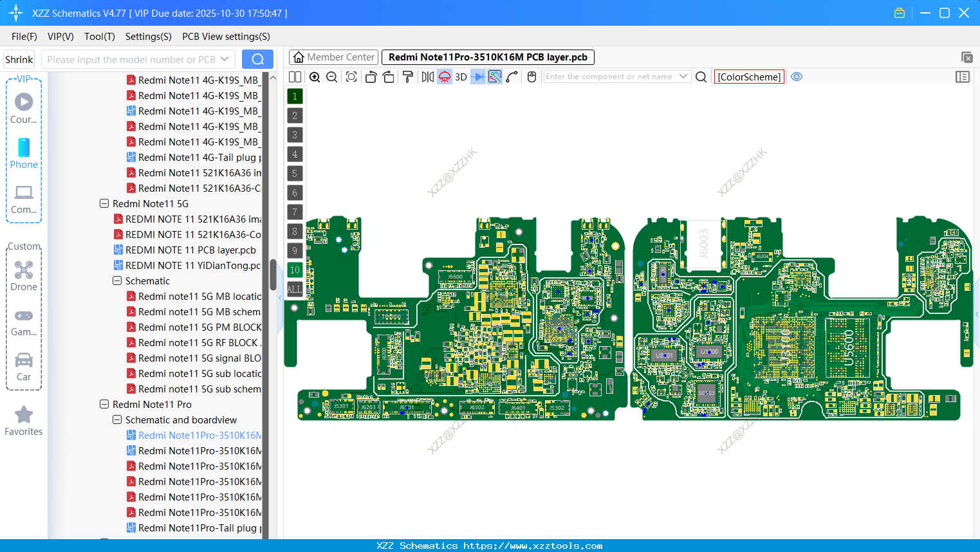Select the Zoom Out tool
This screenshot has height=552, width=980.
[x=331, y=77]
